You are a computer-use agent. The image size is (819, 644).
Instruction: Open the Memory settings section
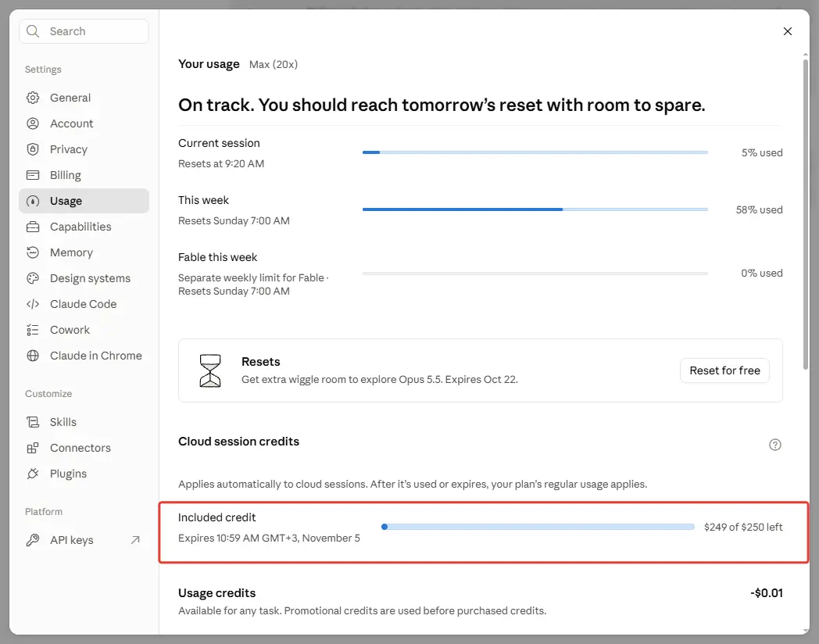(84, 252)
